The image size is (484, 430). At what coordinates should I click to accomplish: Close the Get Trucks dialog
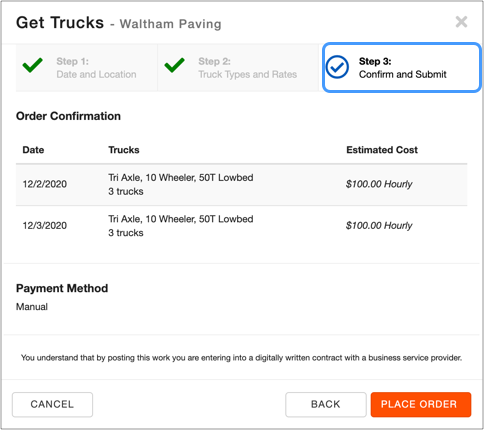pyautogui.click(x=461, y=22)
